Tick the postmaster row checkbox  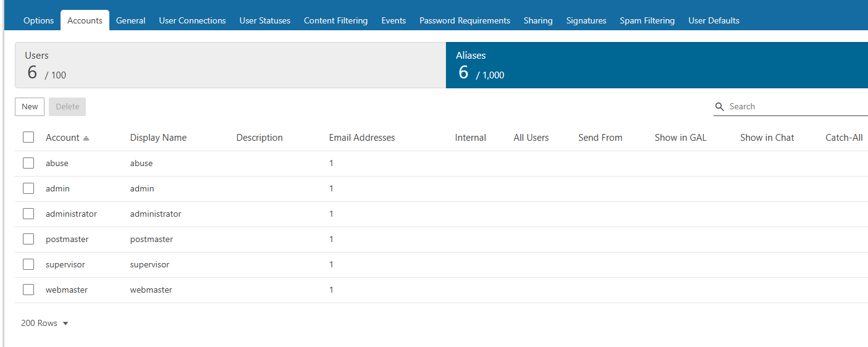[28, 239]
